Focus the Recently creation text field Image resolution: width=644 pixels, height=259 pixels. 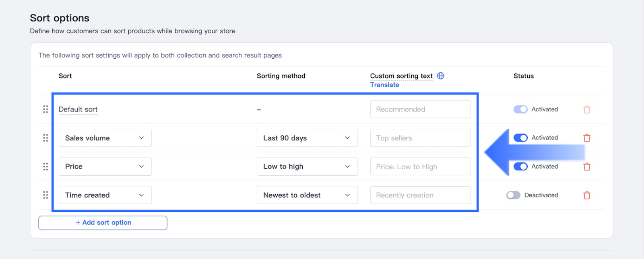click(x=420, y=195)
